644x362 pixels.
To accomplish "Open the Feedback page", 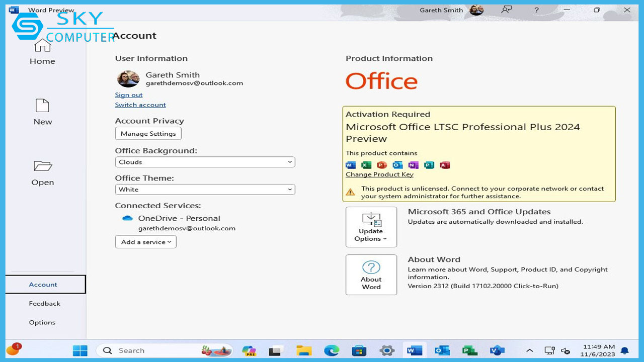I will coord(44,303).
